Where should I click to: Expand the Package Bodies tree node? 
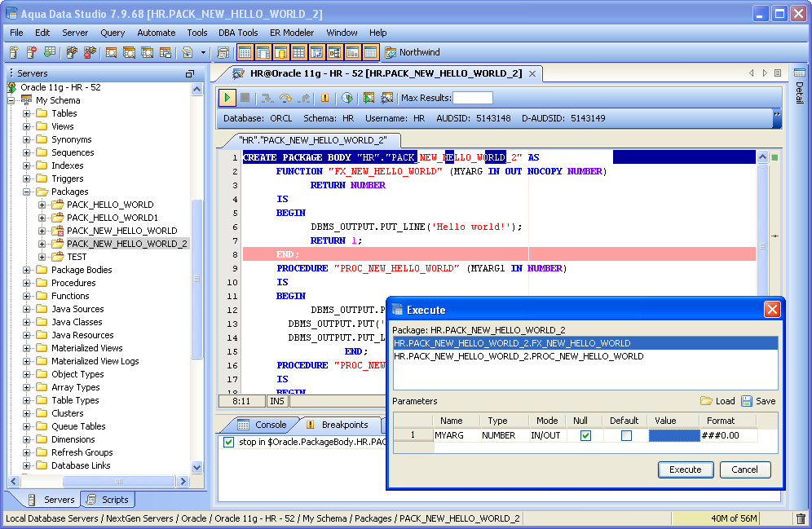[x=27, y=270]
